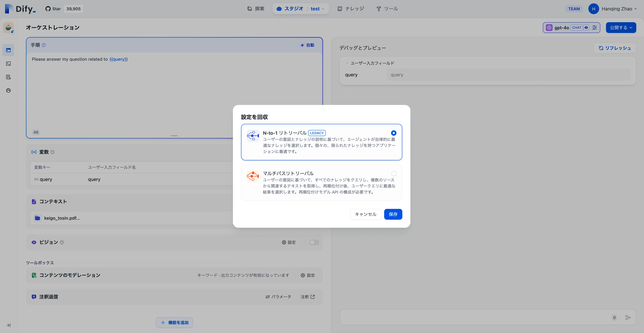
Task: Open the logs and annotations sidebar icon
Action: click(x=8, y=77)
